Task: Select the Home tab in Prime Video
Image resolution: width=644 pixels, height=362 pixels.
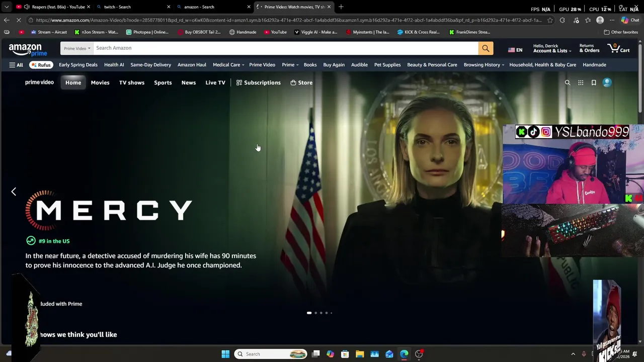Action: [73, 82]
